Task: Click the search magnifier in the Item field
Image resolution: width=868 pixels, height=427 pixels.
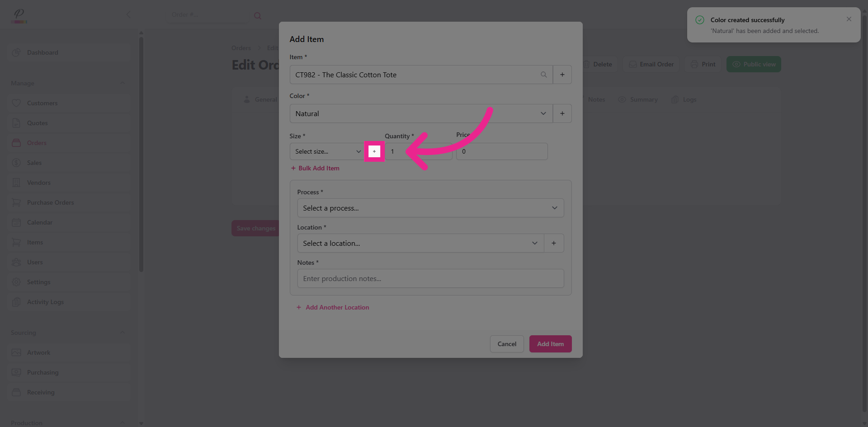Action: coord(543,75)
